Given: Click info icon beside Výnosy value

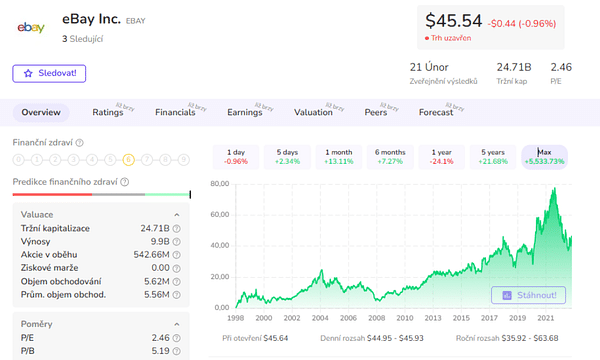Looking at the screenshot, I should (176, 242).
